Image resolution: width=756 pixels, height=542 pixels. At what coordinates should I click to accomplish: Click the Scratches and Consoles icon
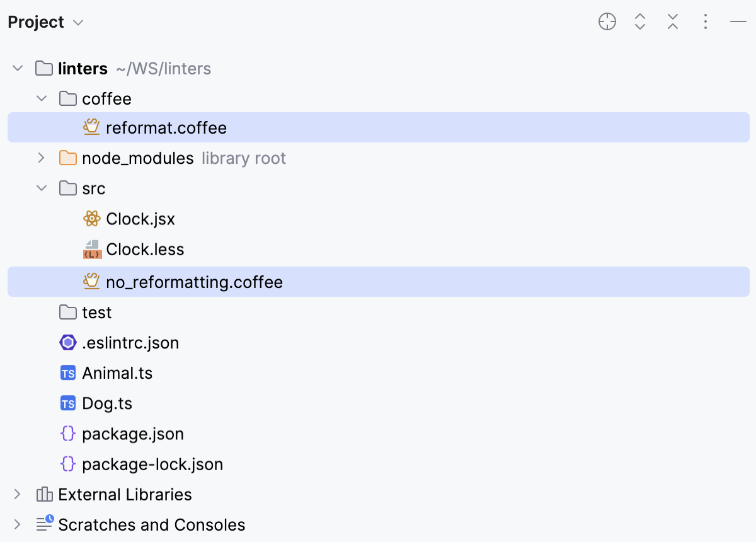click(x=43, y=524)
